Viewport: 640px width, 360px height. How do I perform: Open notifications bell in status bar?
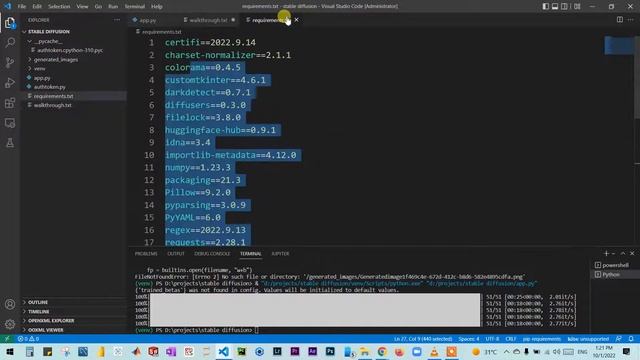tap(631, 339)
